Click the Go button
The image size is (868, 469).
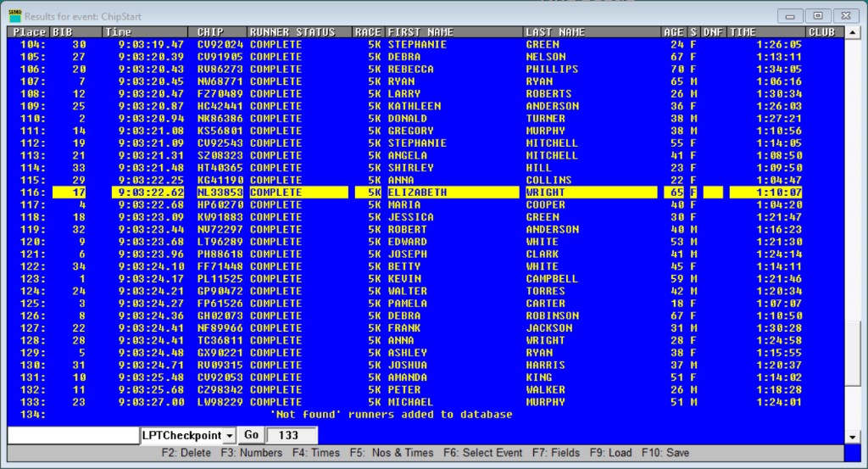[251, 435]
